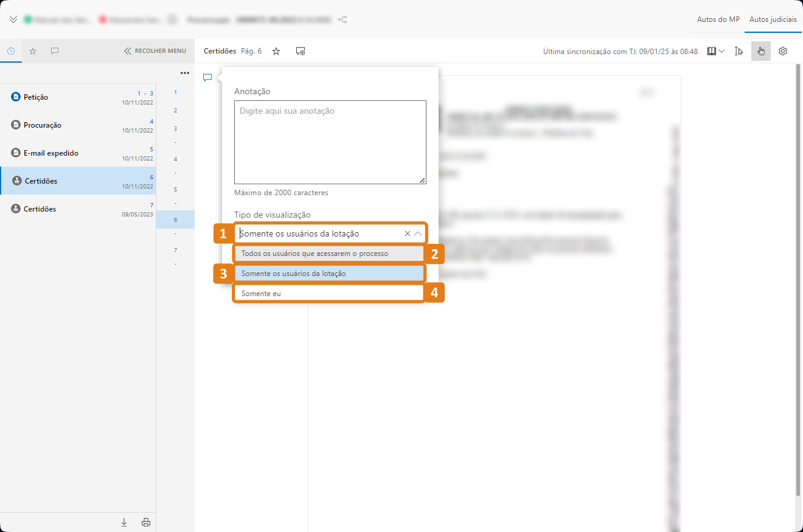Open the Procuração document

[43, 125]
